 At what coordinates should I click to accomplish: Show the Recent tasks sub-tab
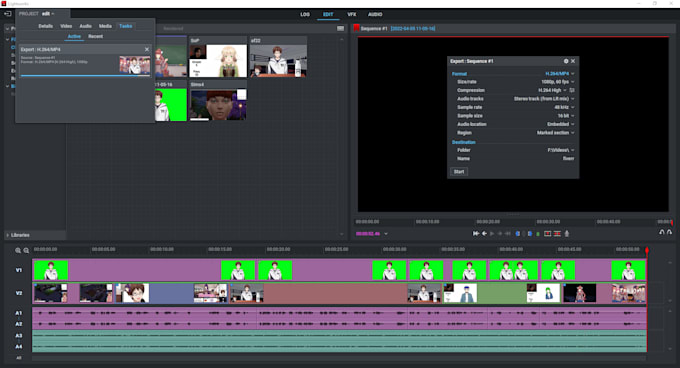point(95,36)
